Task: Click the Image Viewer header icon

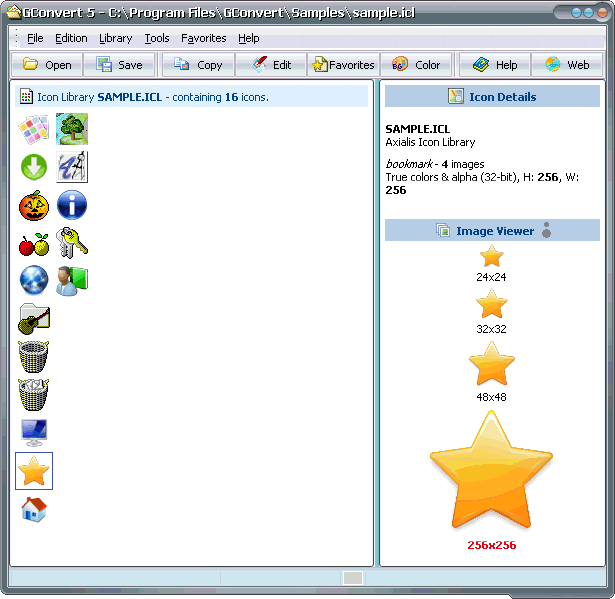Action: pos(443,230)
